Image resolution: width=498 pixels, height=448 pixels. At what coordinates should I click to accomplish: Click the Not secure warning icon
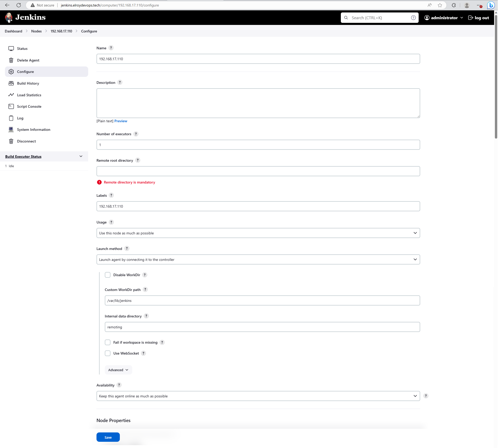tap(33, 5)
